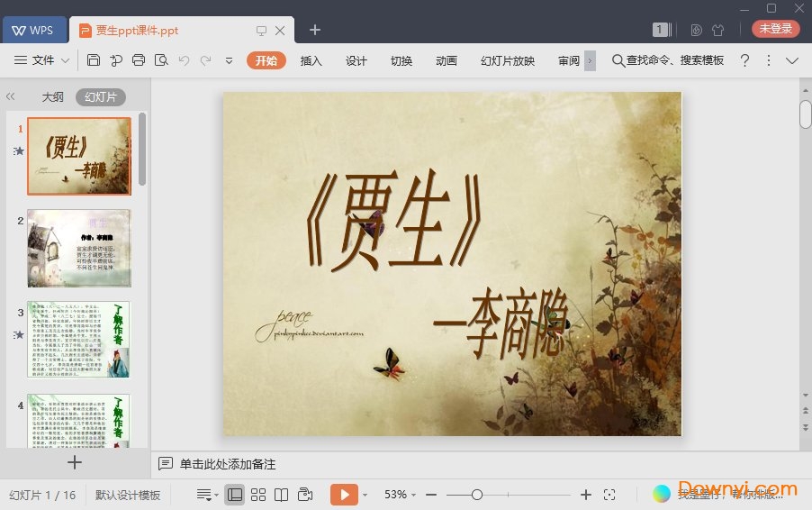Click 默认设计模板 in status bar
This screenshot has width=812, height=510.
128,495
